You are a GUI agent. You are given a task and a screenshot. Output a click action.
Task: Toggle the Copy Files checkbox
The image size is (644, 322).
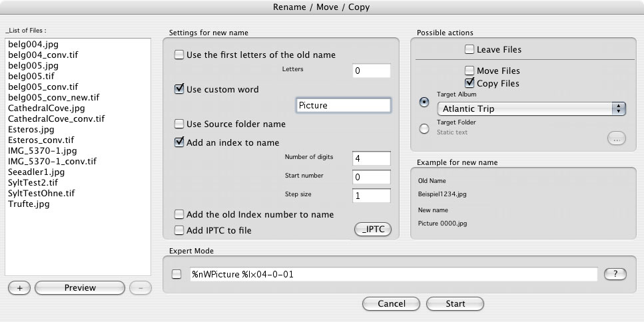tap(470, 83)
